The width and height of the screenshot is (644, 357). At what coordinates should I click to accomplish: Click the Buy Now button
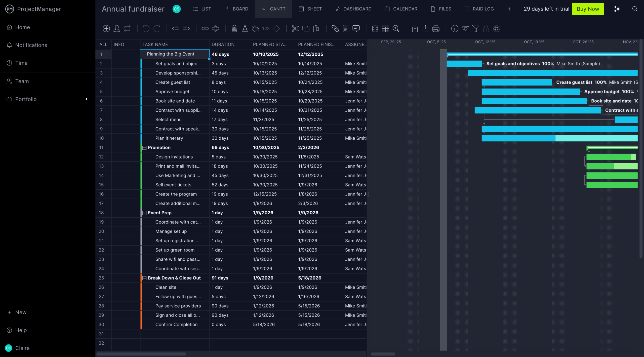[x=588, y=9]
